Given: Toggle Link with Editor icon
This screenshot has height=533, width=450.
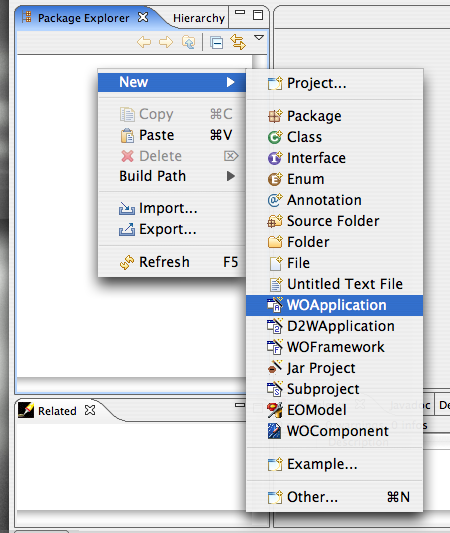Looking at the screenshot, I should click(238, 42).
